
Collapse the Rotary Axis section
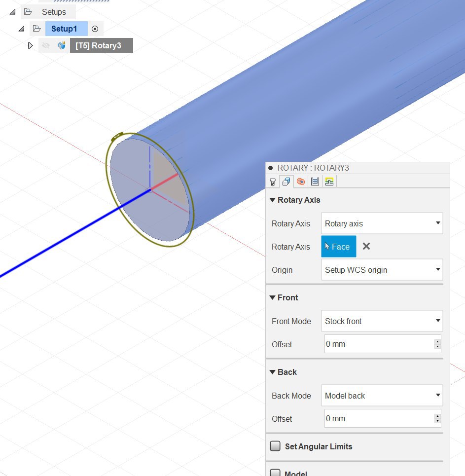[272, 200]
